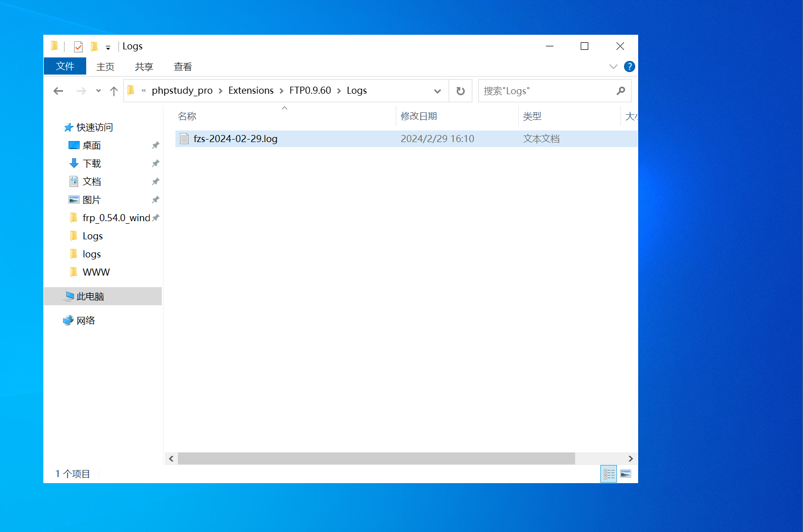Expand the ribbon with the chevron
This screenshot has height=532, width=803.
point(613,66)
